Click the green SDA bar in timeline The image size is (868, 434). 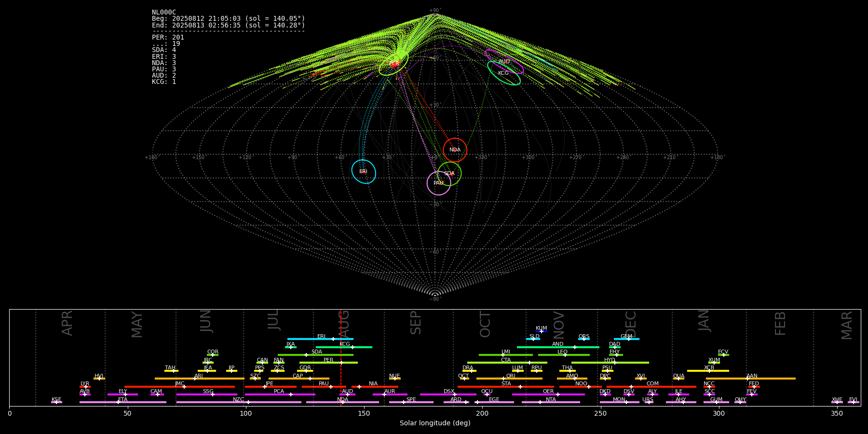pos(315,355)
